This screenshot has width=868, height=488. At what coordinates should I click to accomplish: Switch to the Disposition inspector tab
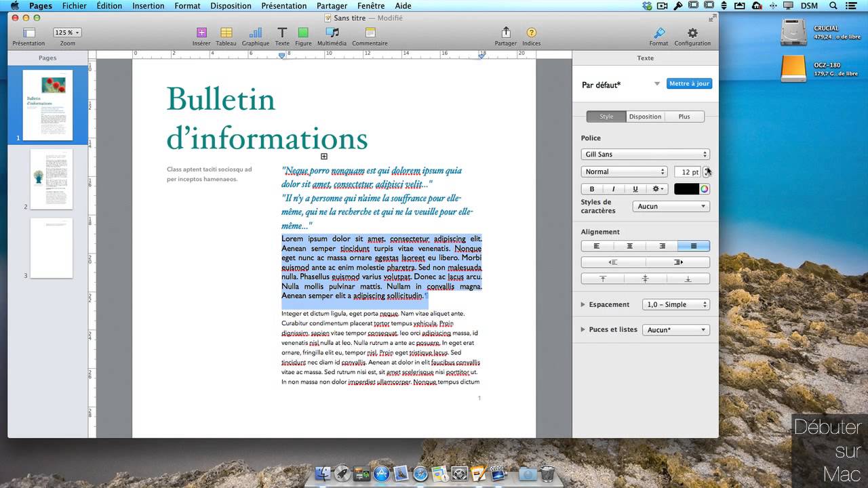click(x=645, y=117)
